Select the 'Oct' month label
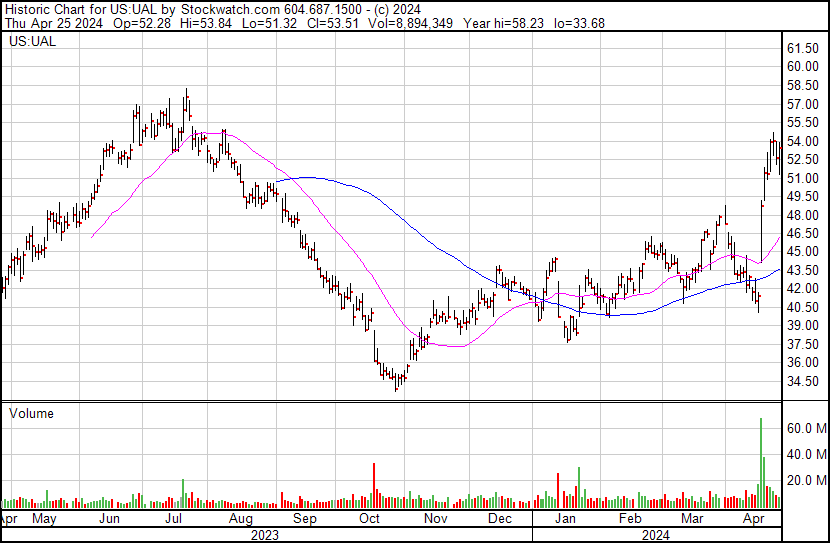Viewport: 830px width, 543px height. pyautogui.click(x=369, y=519)
